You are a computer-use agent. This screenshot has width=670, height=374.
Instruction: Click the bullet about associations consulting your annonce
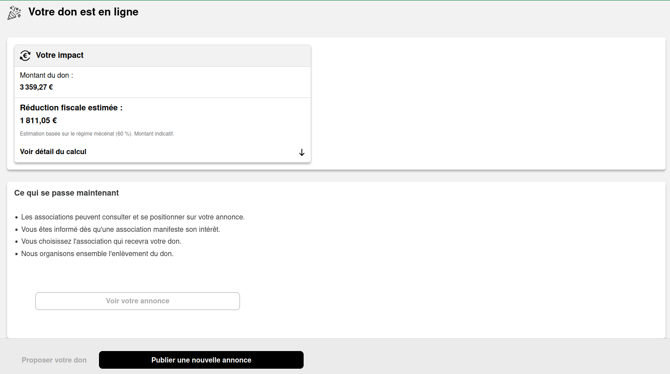[x=133, y=217]
